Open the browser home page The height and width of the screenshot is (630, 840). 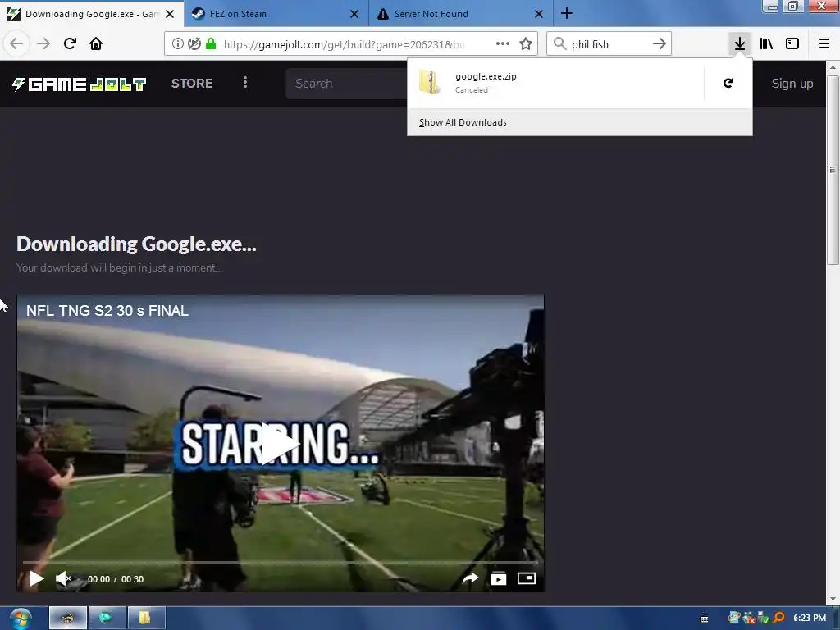coord(96,43)
